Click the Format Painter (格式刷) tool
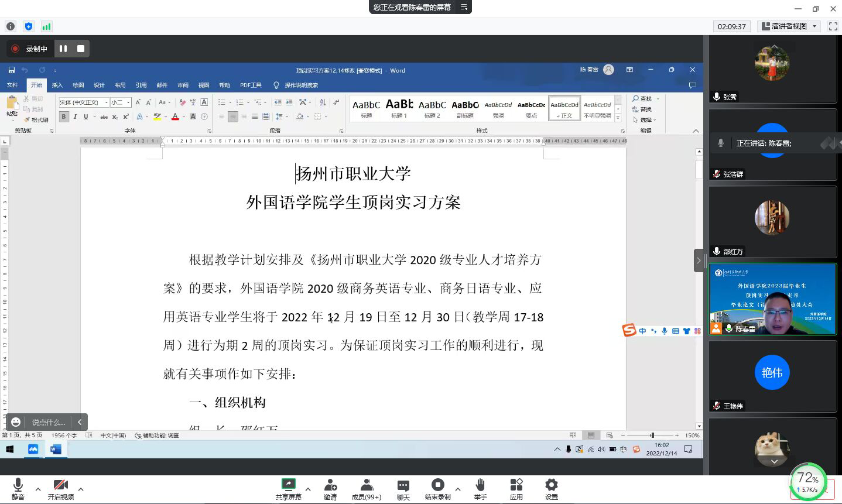This screenshot has width=842, height=504. point(36,120)
